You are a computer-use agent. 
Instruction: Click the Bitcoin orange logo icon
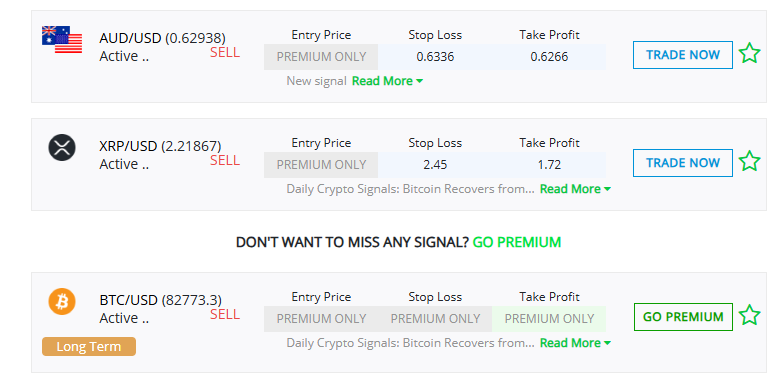pyautogui.click(x=62, y=302)
